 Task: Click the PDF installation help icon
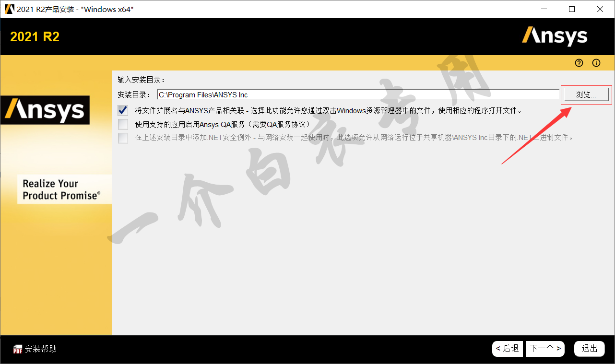click(x=18, y=349)
